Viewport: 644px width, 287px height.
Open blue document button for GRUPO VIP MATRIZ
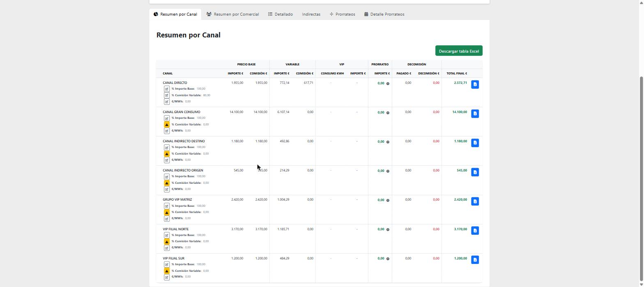pyautogui.click(x=475, y=201)
